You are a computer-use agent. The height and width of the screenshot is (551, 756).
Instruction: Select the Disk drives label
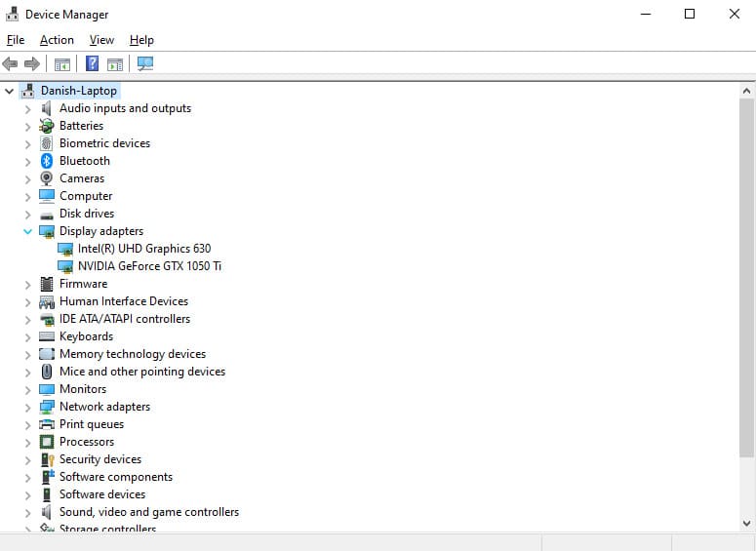coord(87,214)
